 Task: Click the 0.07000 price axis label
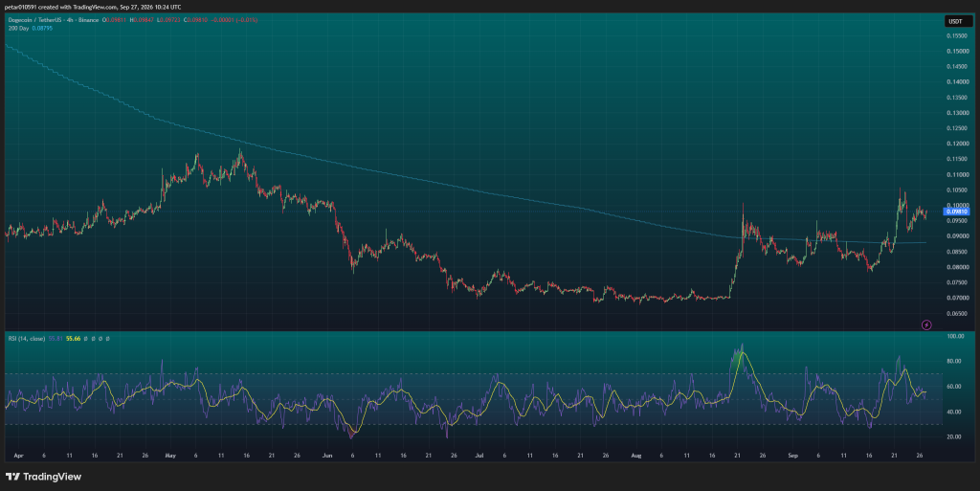click(957, 298)
